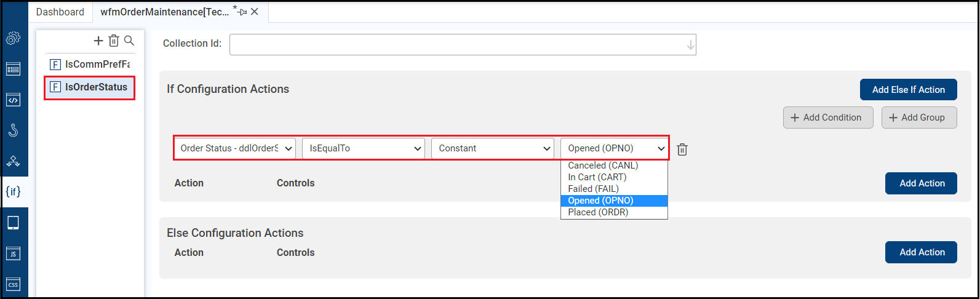Add a new rule with plus icon
This screenshot has height=299, width=980.
[x=98, y=41]
